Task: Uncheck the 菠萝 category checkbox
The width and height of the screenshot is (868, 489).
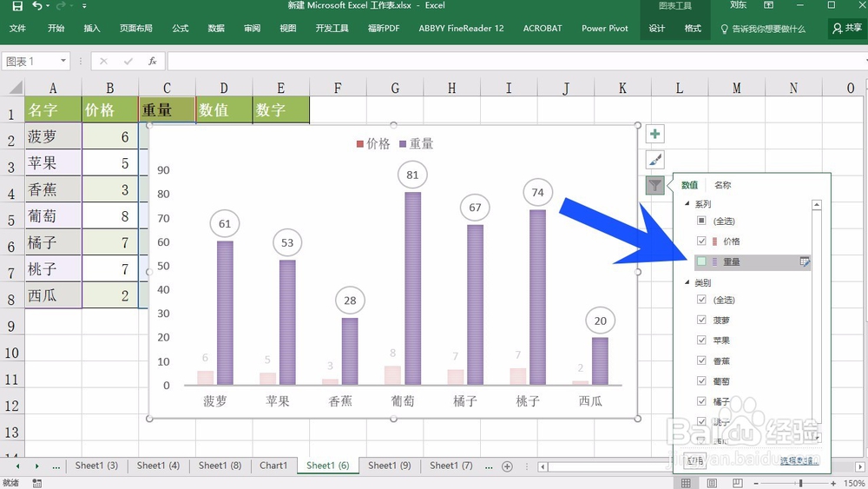Action: pyautogui.click(x=701, y=320)
